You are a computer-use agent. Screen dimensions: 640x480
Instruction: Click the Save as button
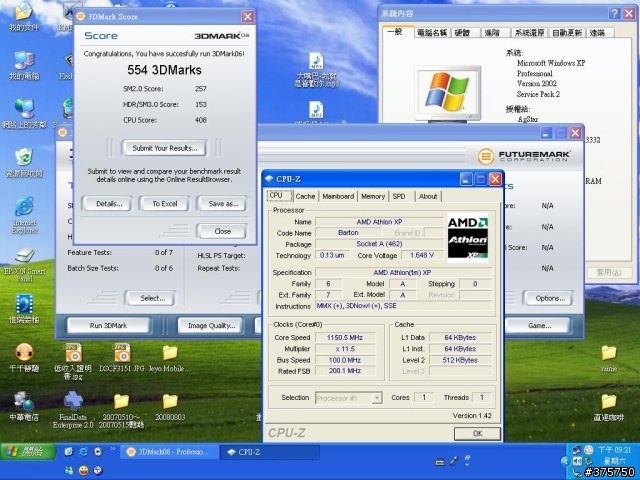pos(223,204)
